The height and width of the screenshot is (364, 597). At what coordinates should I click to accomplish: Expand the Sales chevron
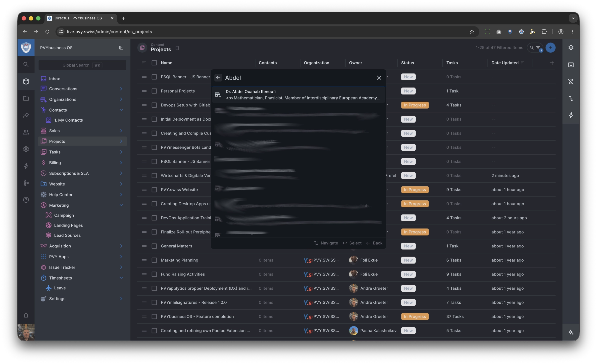[x=121, y=131]
